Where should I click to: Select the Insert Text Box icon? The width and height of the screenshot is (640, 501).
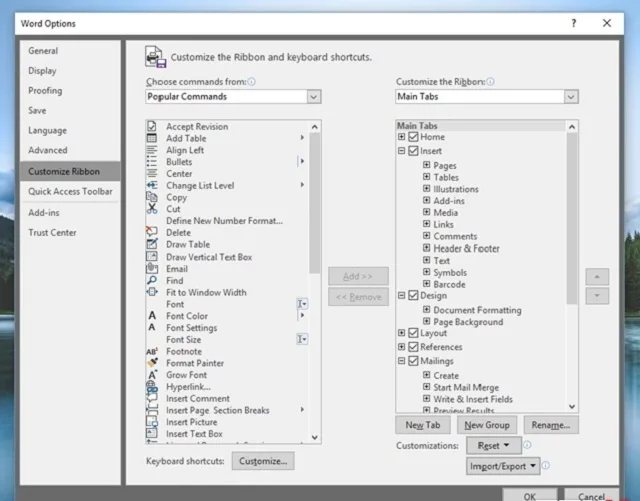152,433
